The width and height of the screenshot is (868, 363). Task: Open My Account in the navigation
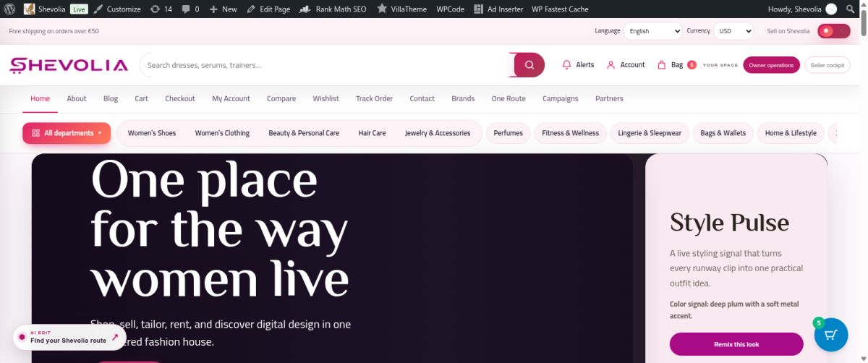(231, 98)
